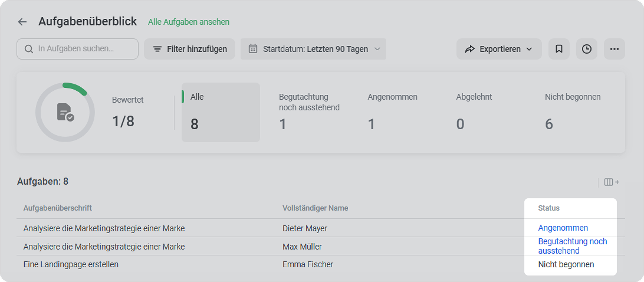The height and width of the screenshot is (282, 644).
Task: Click Begutachtung noch ausstehend link for Max Müller
Action: click(x=573, y=246)
